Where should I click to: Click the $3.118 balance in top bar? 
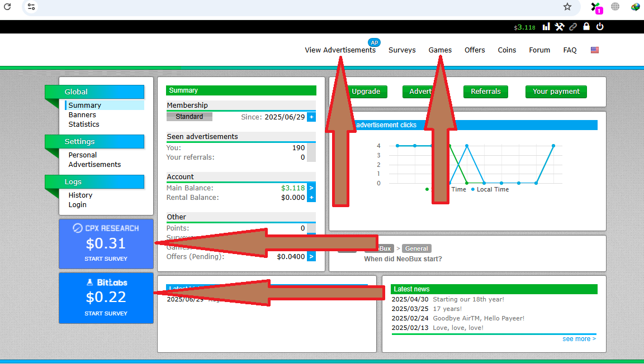coord(524,27)
